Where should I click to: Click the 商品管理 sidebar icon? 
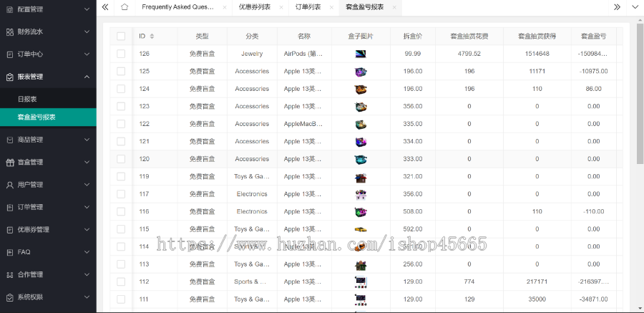(x=10, y=140)
